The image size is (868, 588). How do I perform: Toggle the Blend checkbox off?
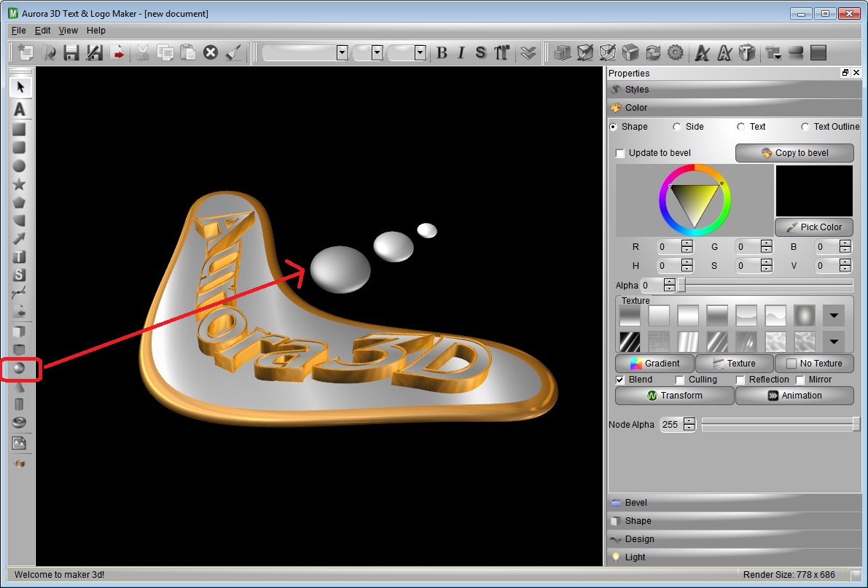point(619,379)
